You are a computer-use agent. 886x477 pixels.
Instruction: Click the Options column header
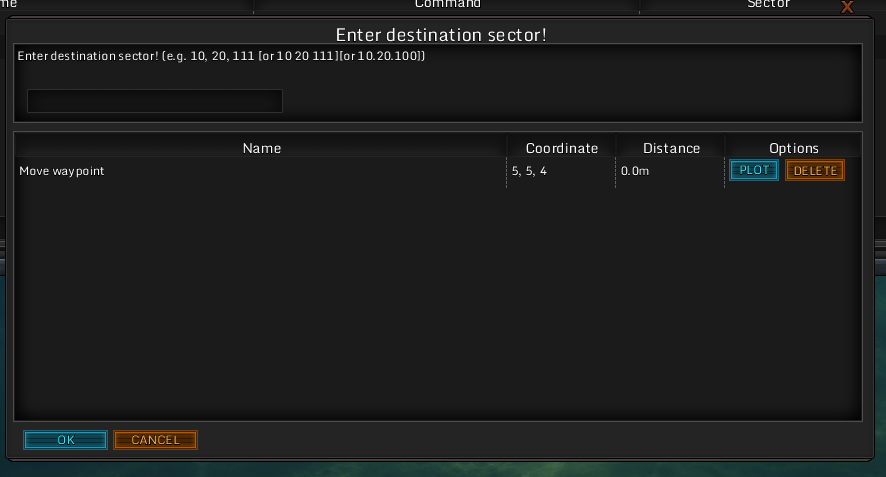click(793, 148)
